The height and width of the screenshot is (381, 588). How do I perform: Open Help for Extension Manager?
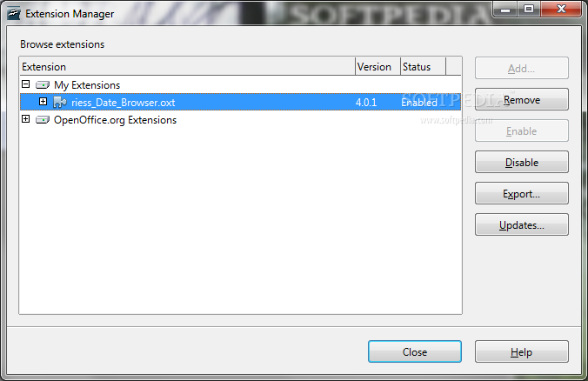tap(522, 351)
